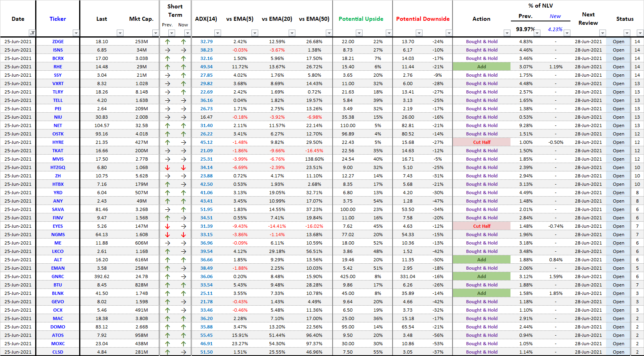Open the active Date column filter

click(32, 33)
